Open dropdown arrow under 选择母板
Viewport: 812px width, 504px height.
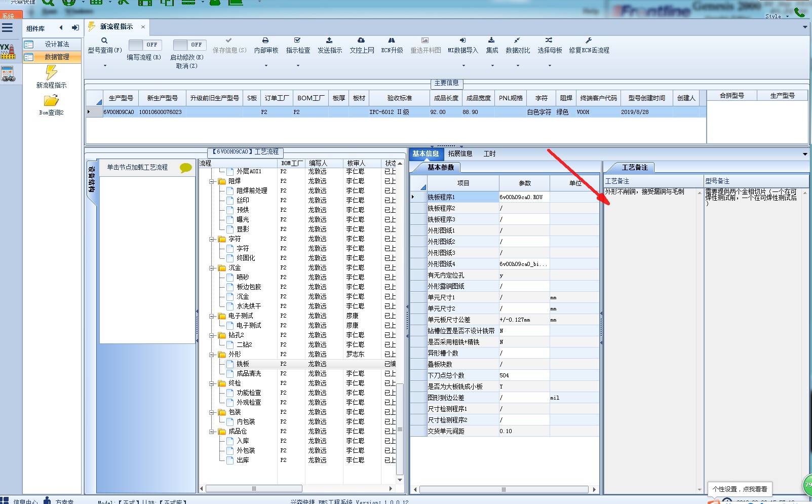pos(550,66)
